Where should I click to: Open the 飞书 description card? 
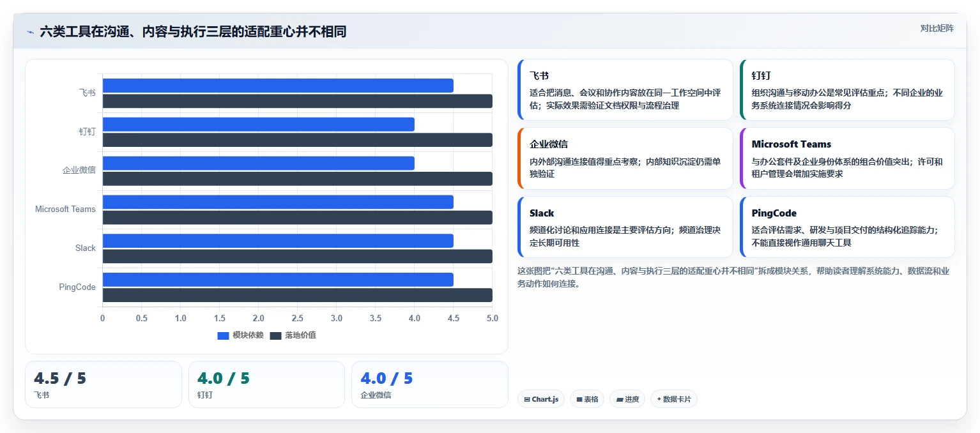[625, 90]
